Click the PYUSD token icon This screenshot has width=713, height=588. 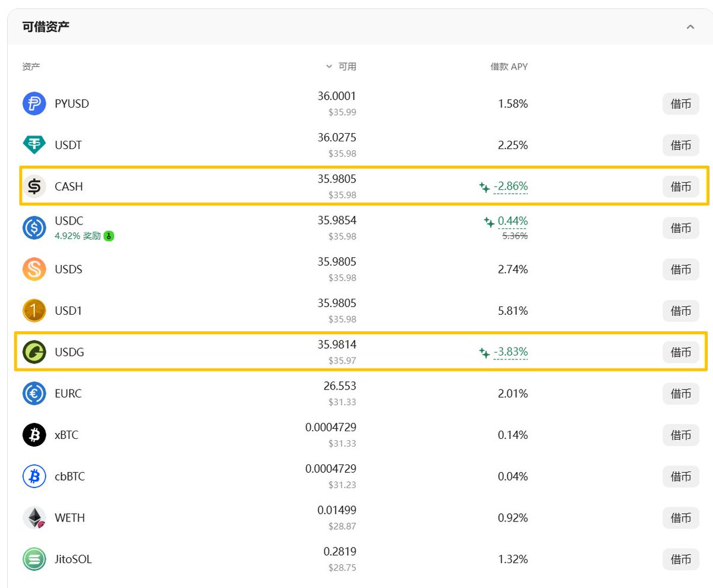tap(34, 104)
